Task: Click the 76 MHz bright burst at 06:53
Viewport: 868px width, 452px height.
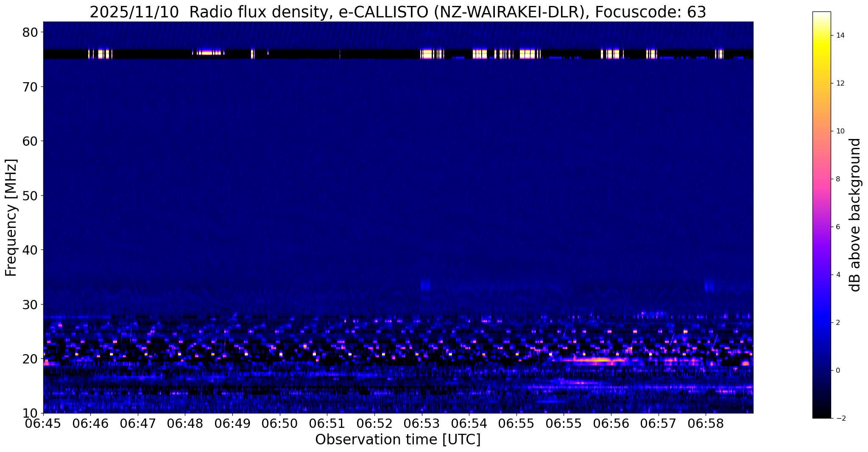Action: tap(428, 54)
